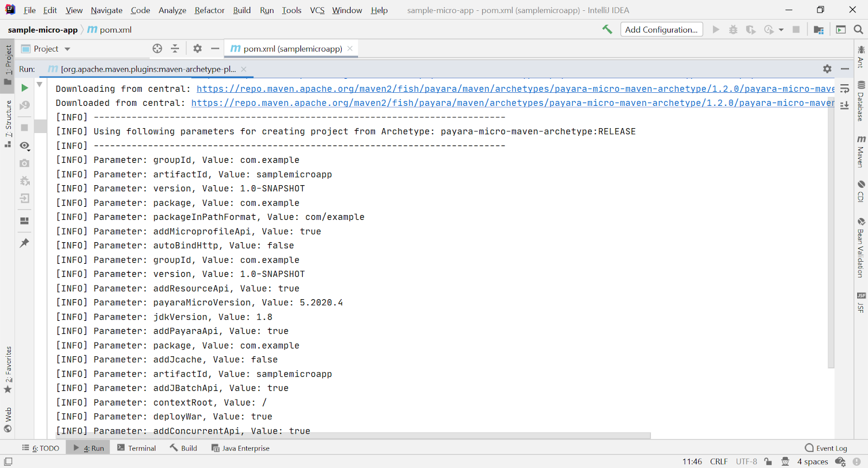Open the Event Log
This screenshot has height=468, width=868.
tap(826, 448)
